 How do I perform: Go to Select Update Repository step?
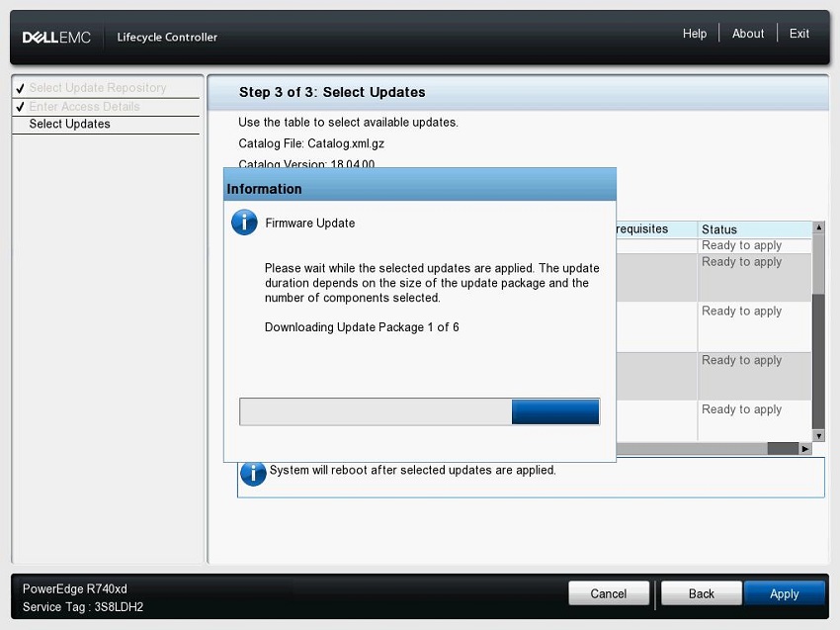tap(98, 87)
